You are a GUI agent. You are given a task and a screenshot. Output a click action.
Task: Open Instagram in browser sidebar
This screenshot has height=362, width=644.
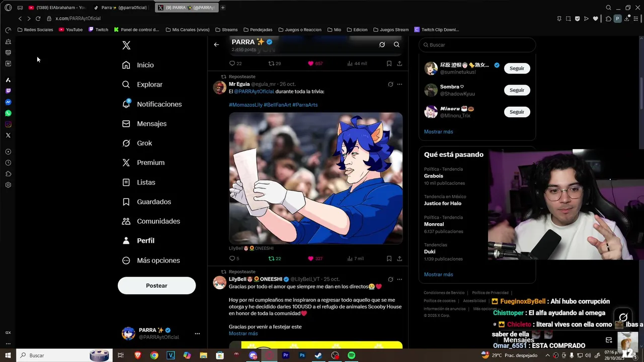(8, 124)
